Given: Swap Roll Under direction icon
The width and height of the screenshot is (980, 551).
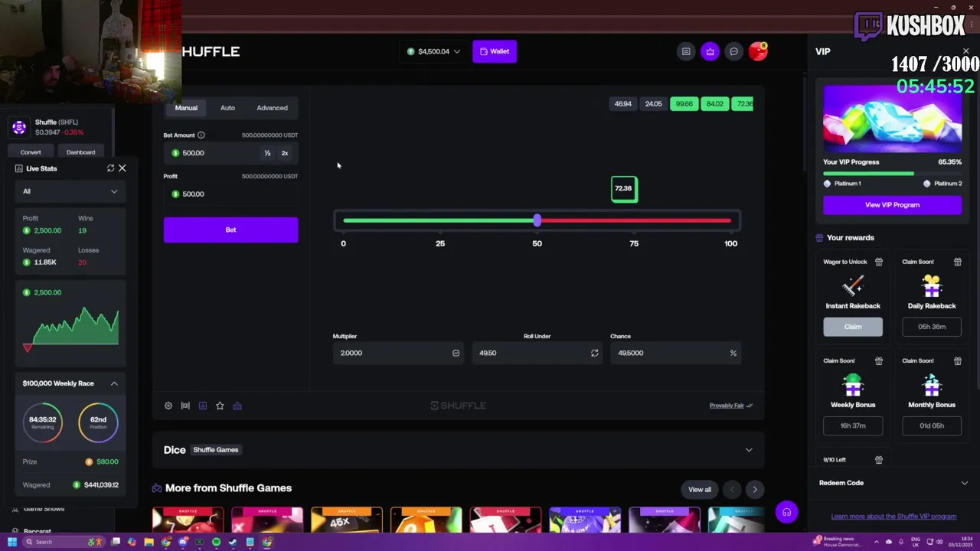Looking at the screenshot, I should click(594, 353).
